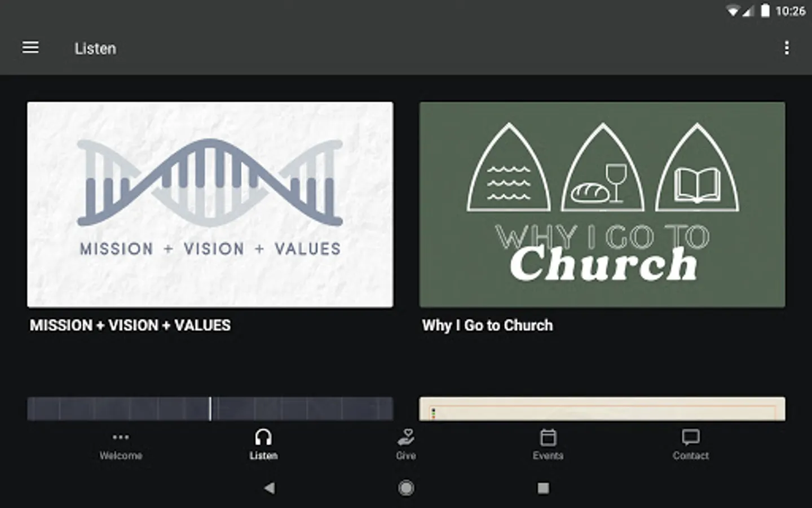Select the MISSION + VISION + VALUES title
Screen dimensions: 812x508
coord(130,326)
